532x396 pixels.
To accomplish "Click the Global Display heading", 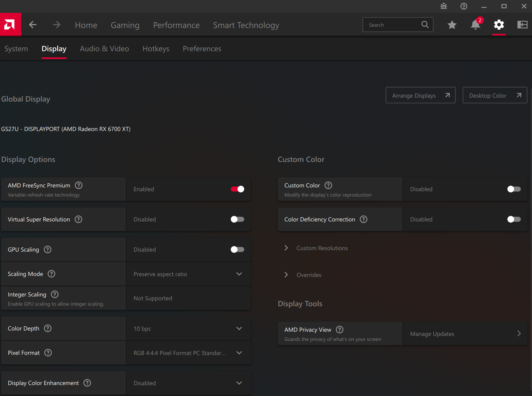I will [x=26, y=99].
